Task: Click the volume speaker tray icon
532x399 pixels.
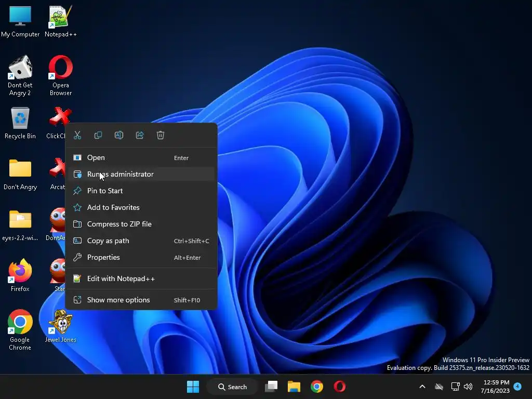Action: click(x=468, y=387)
